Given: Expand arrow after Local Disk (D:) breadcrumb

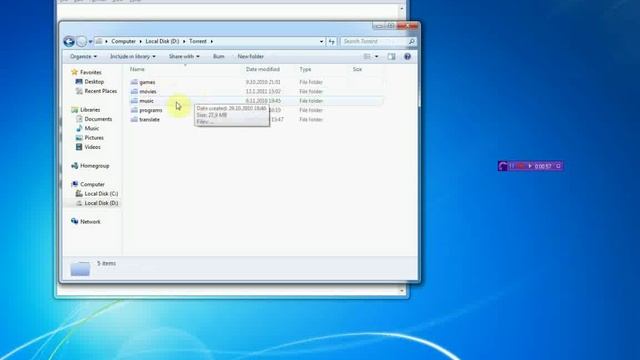Looking at the screenshot, I should [x=184, y=41].
